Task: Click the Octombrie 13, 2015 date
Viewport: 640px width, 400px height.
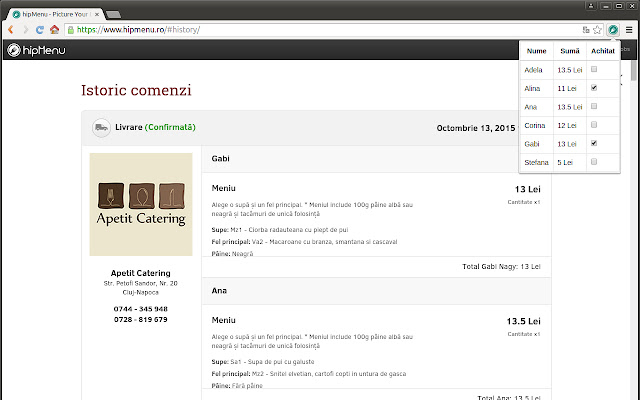Action: coord(476,128)
